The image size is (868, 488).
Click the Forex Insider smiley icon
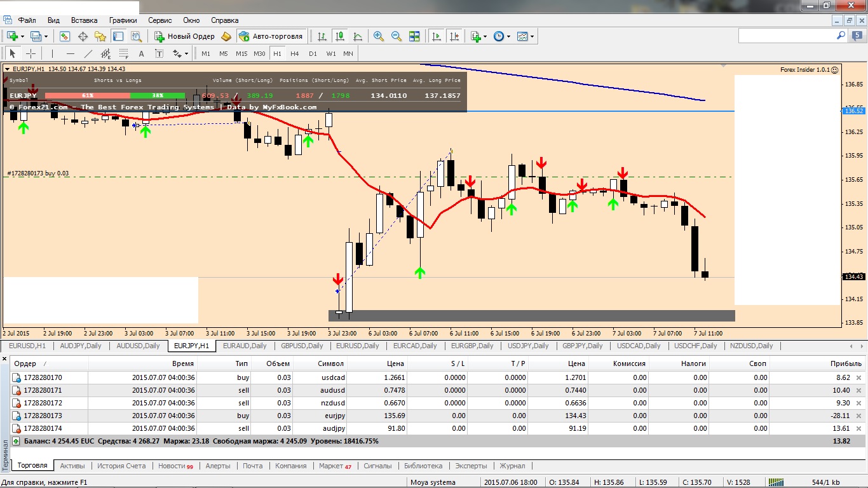(834, 70)
